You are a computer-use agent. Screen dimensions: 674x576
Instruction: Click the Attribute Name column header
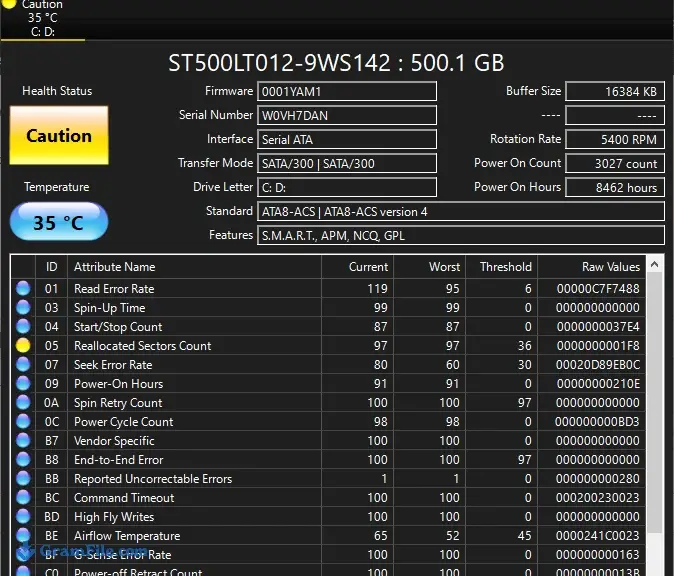click(194, 267)
